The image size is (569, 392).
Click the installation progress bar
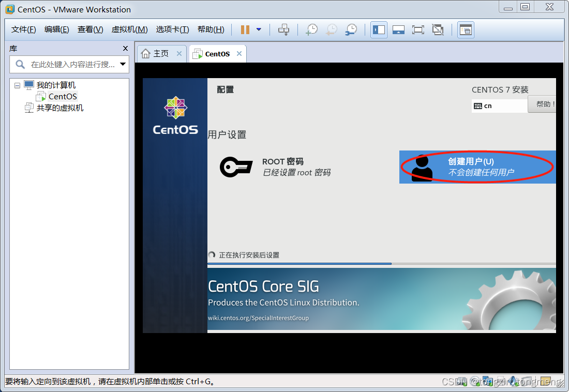pyautogui.click(x=381, y=264)
